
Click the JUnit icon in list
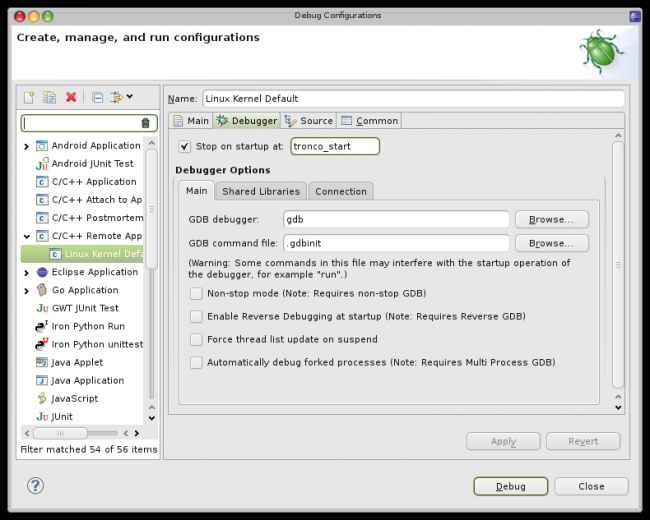[x=42, y=417]
